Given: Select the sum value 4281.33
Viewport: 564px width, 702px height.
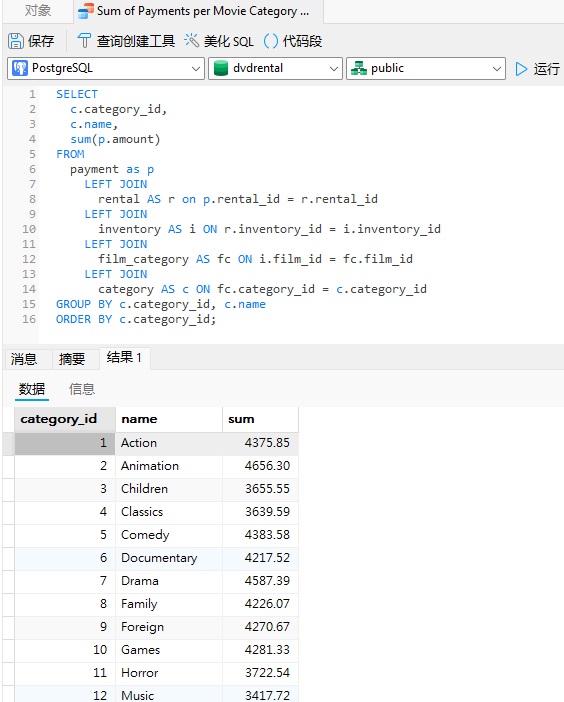Looking at the screenshot, I should click(x=260, y=650).
